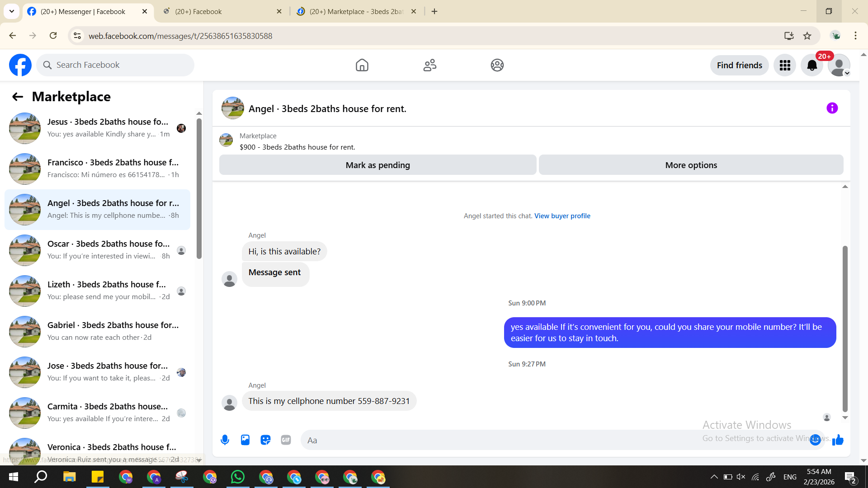The image size is (868, 488).
Task: Choose a sticker from the sticker icon
Action: pyautogui.click(x=265, y=440)
